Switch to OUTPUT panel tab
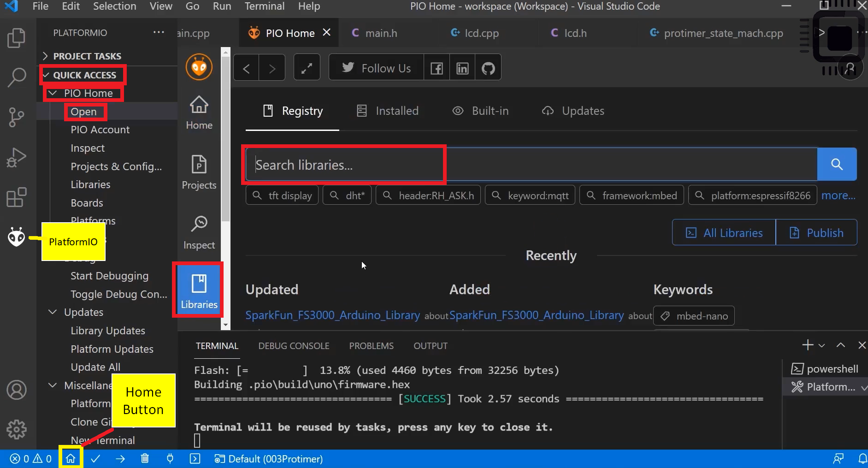868x468 pixels. click(x=431, y=346)
